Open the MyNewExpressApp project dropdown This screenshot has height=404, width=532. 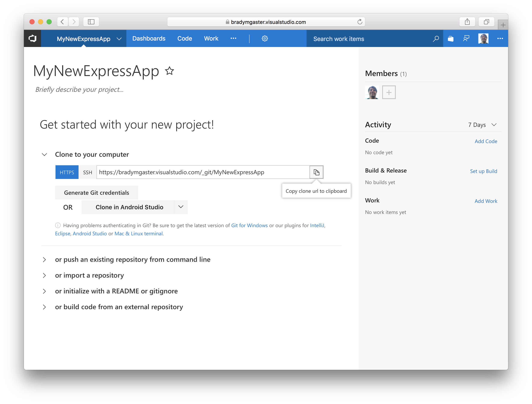point(119,39)
